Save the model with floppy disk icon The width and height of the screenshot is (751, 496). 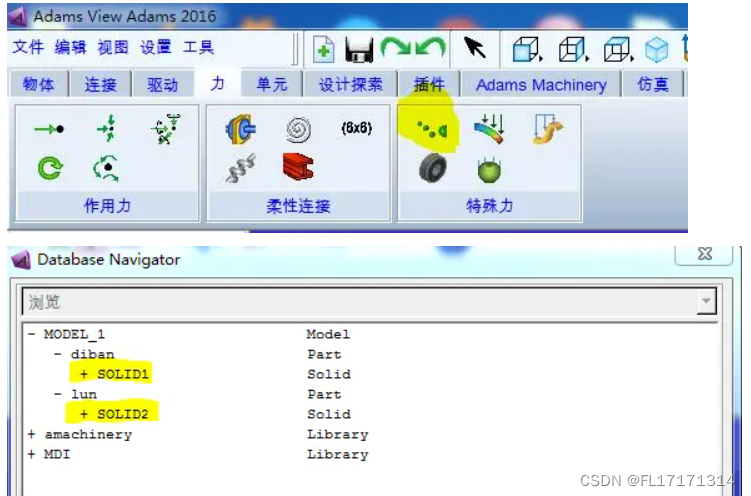click(x=360, y=48)
